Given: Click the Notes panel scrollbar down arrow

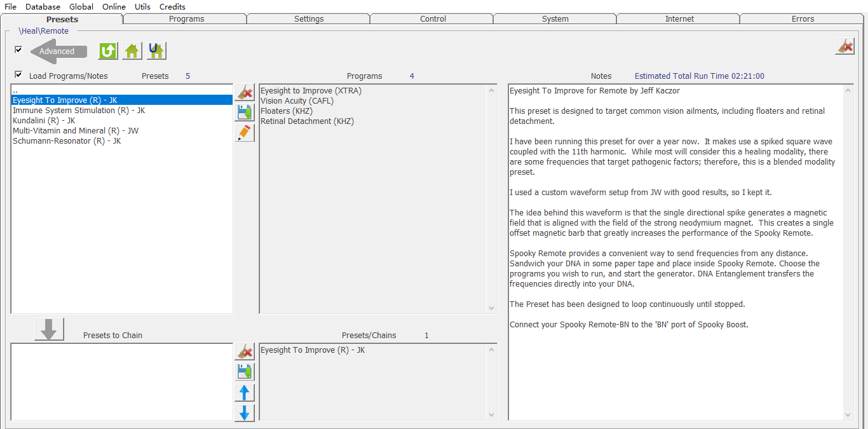Looking at the screenshot, I should click(x=848, y=415).
